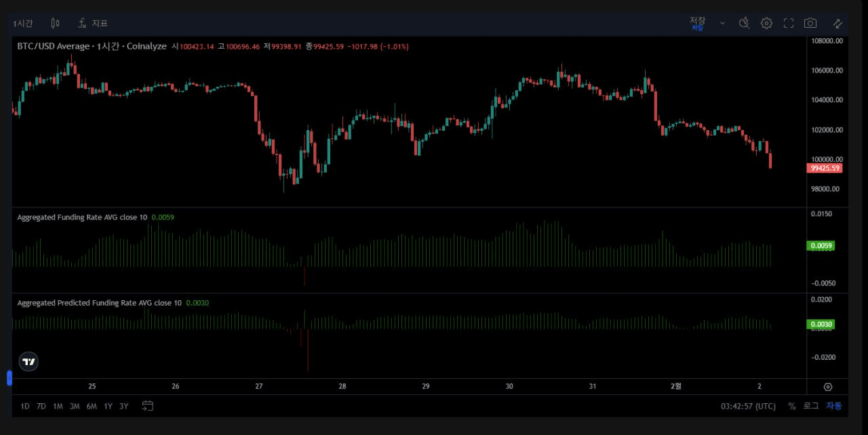Open the 지표 indicators menu

click(x=99, y=22)
